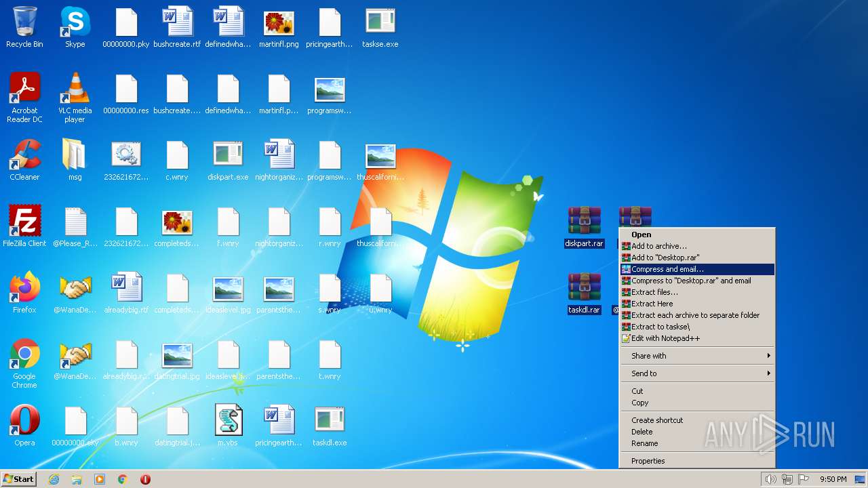Select the Google Chrome desktop shortcut
Image resolution: width=868 pixels, height=488 pixels.
pyautogui.click(x=24, y=363)
